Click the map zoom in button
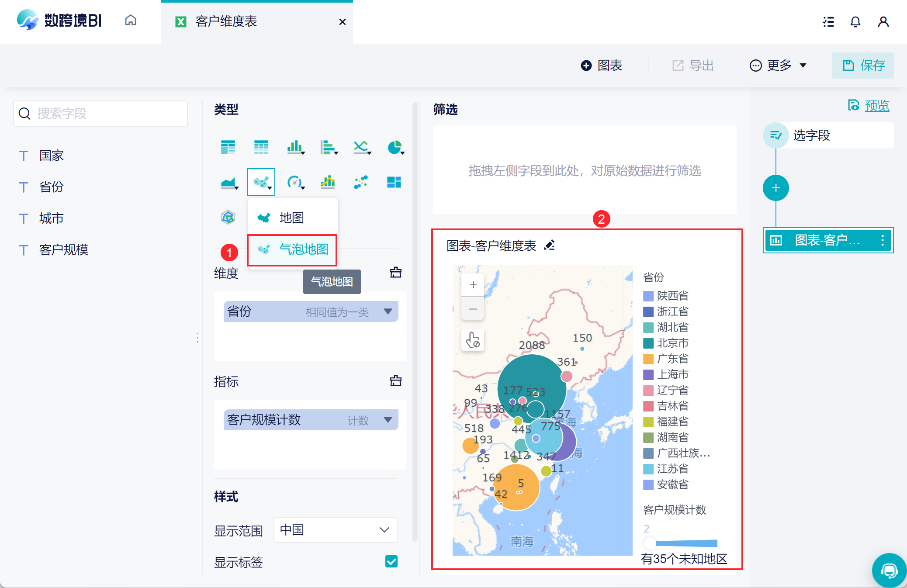Viewport: 907px width, 588px height. click(x=473, y=285)
